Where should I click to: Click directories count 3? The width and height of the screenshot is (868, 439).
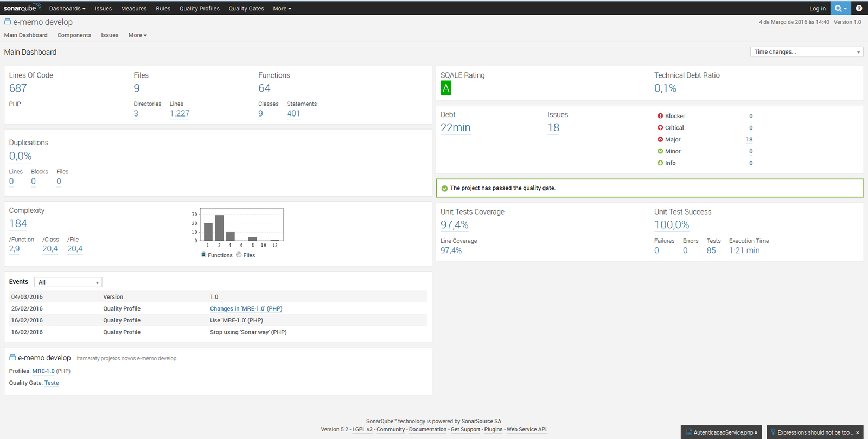[136, 113]
